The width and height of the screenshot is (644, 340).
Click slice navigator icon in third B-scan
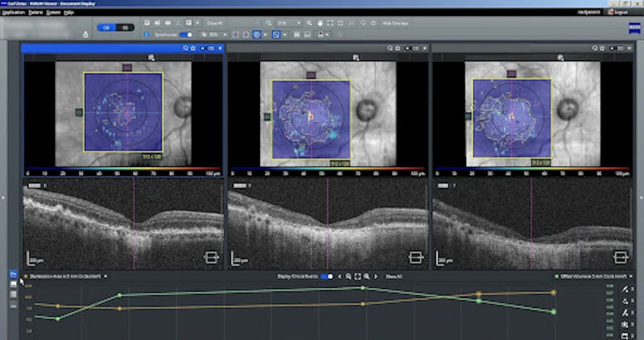coord(621,258)
